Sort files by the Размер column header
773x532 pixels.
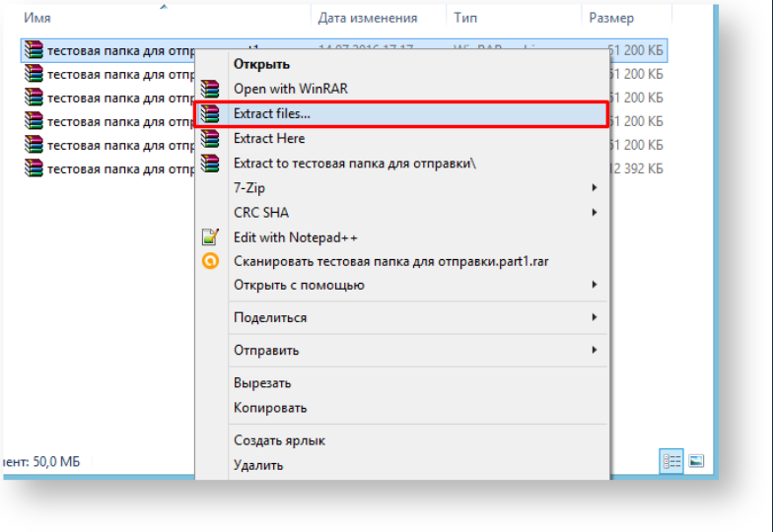(x=611, y=18)
